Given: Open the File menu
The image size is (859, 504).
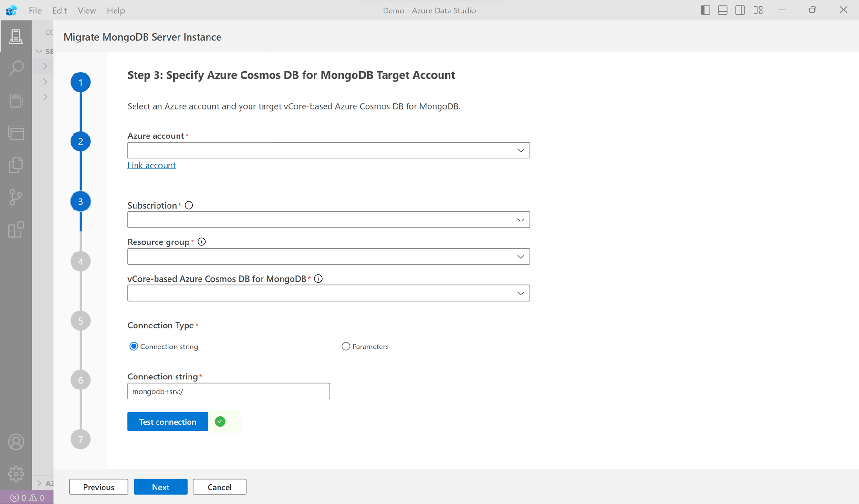Looking at the screenshot, I should pyautogui.click(x=35, y=10).
